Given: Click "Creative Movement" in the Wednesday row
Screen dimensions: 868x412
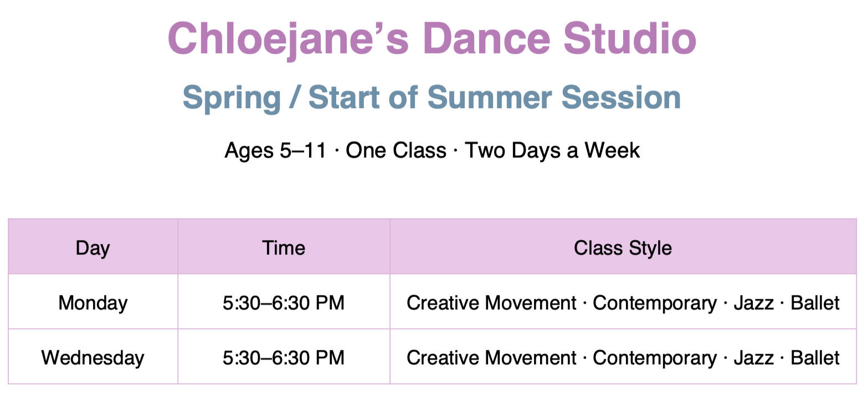Looking at the screenshot, I should (491, 358).
